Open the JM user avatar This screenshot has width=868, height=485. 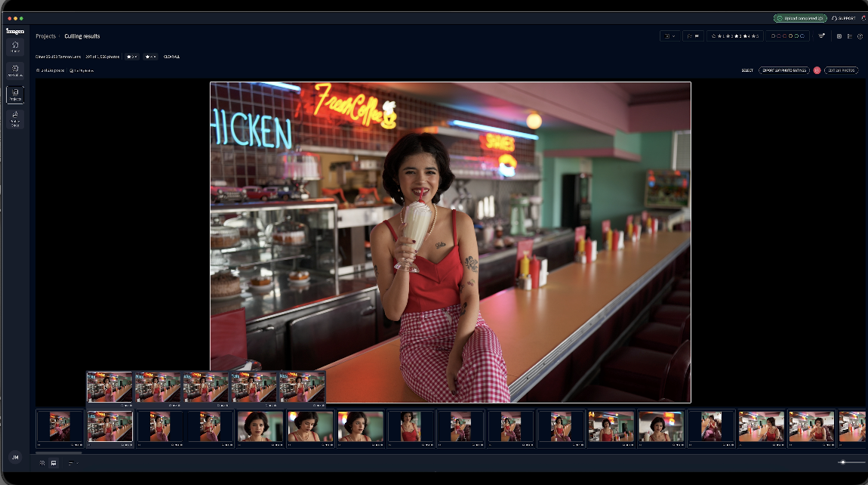pos(14,457)
